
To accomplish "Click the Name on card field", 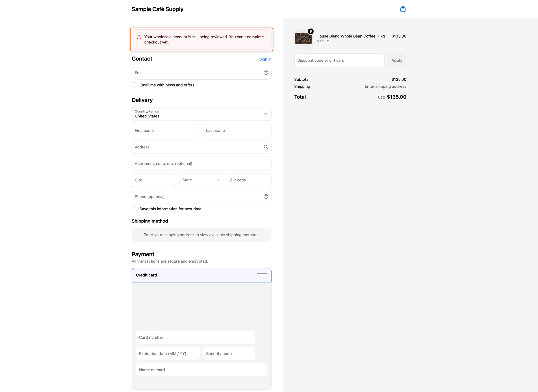I will (201, 370).
